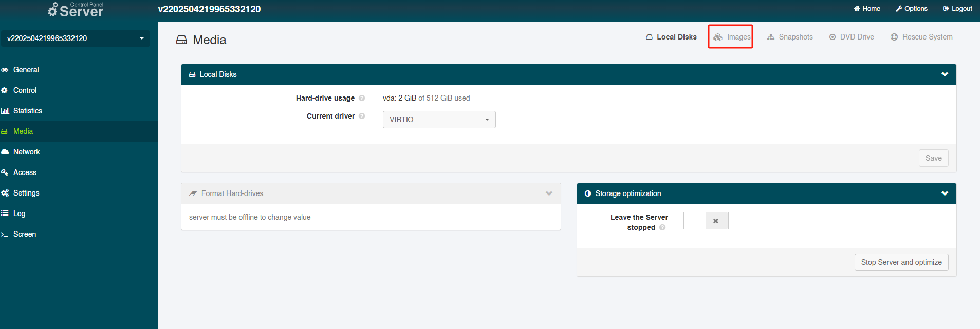Click help icon next to Leave the Server stopped
This screenshot has height=329, width=980.
(662, 227)
